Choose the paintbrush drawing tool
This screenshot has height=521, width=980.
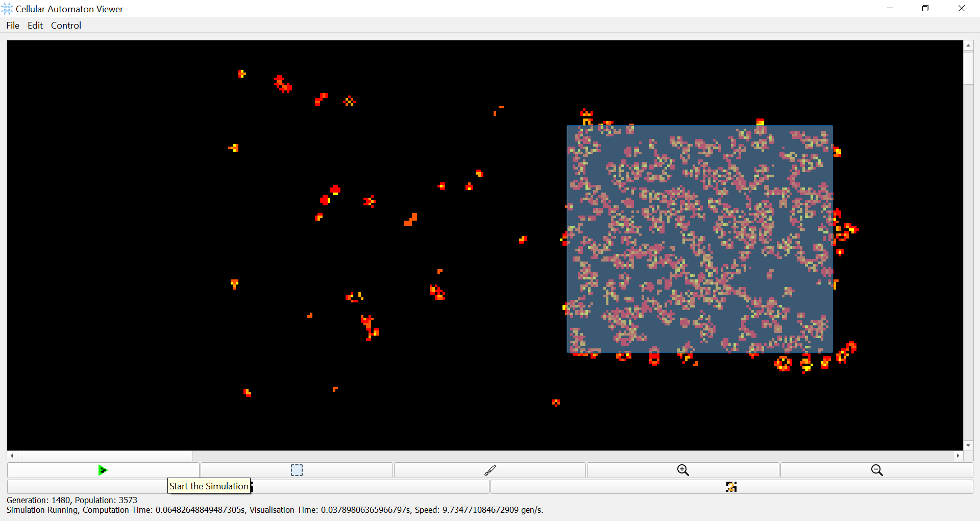click(x=490, y=470)
